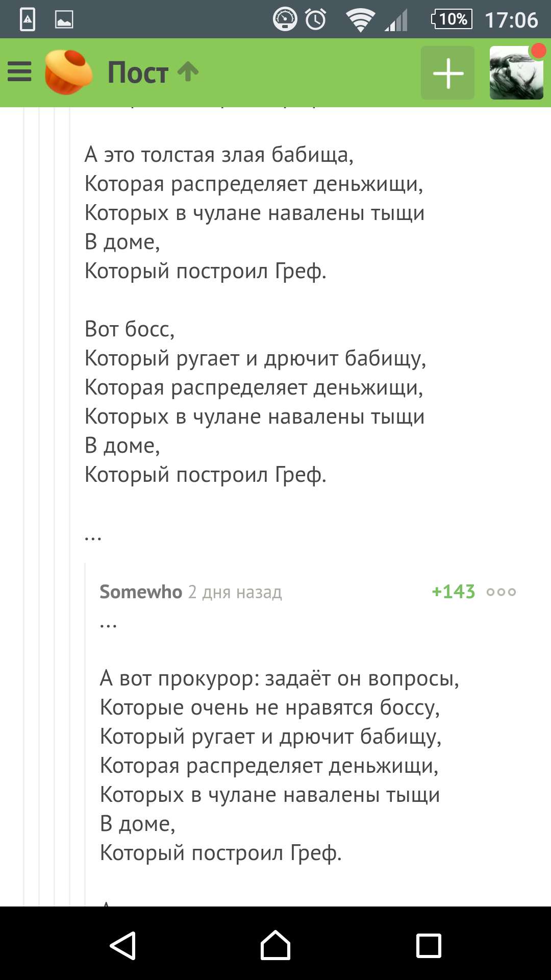Open Somewho's user profile link
Image resolution: width=551 pixels, height=980 pixels.
141,592
